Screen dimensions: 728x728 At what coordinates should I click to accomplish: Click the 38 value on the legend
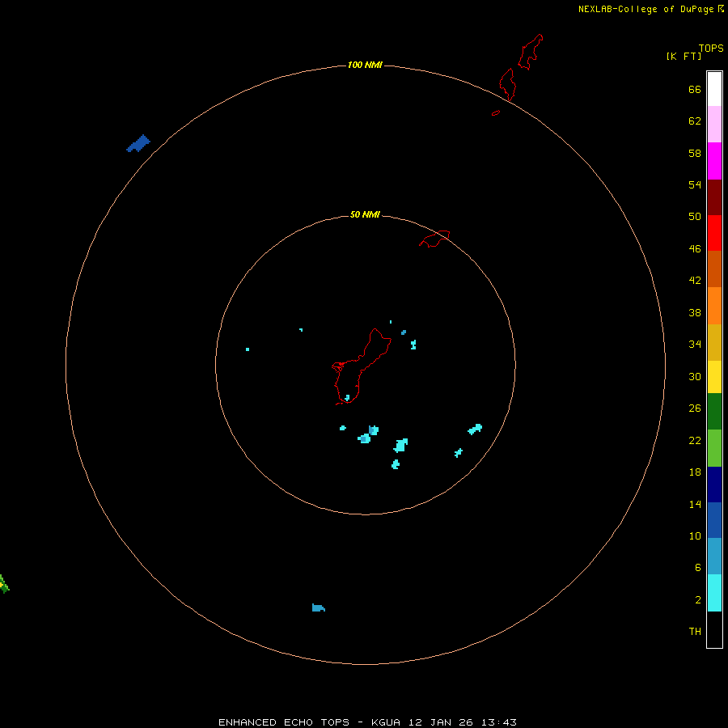695,313
